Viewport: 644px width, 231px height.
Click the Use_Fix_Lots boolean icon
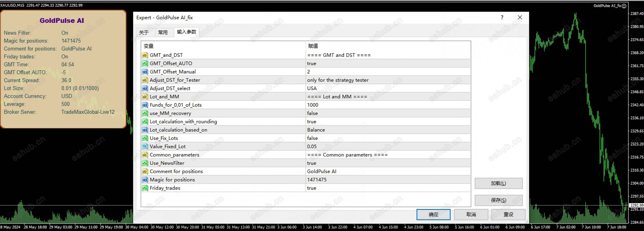click(145, 138)
